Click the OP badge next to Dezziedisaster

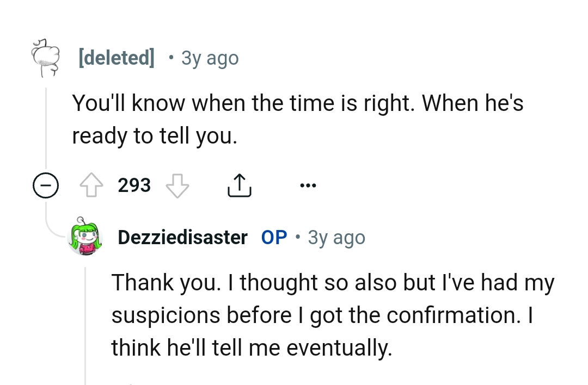pyautogui.click(x=274, y=237)
